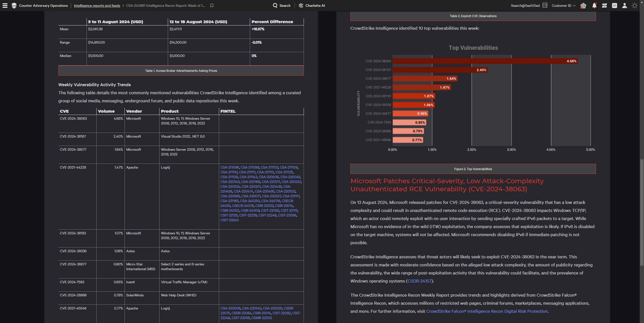Open the CSECR-24078 FINTEL link
The image size is (644, 323).
point(243,206)
